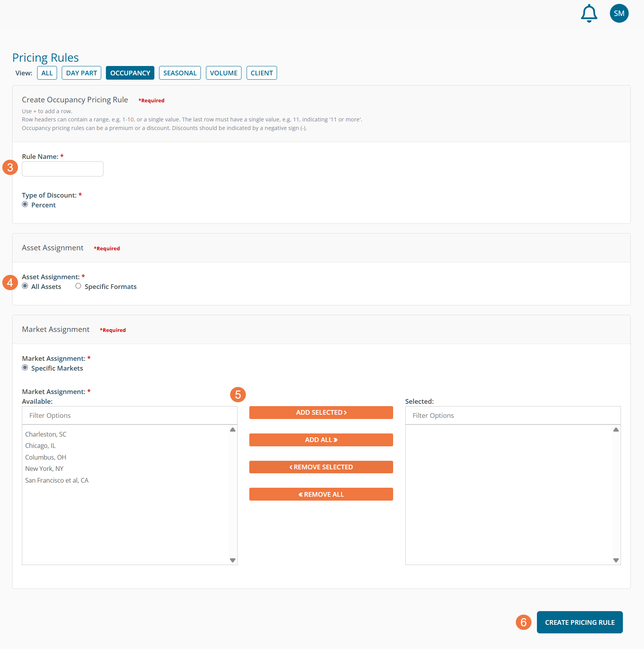
Task: Select the Percent discount type
Action: click(x=25, y=205)
